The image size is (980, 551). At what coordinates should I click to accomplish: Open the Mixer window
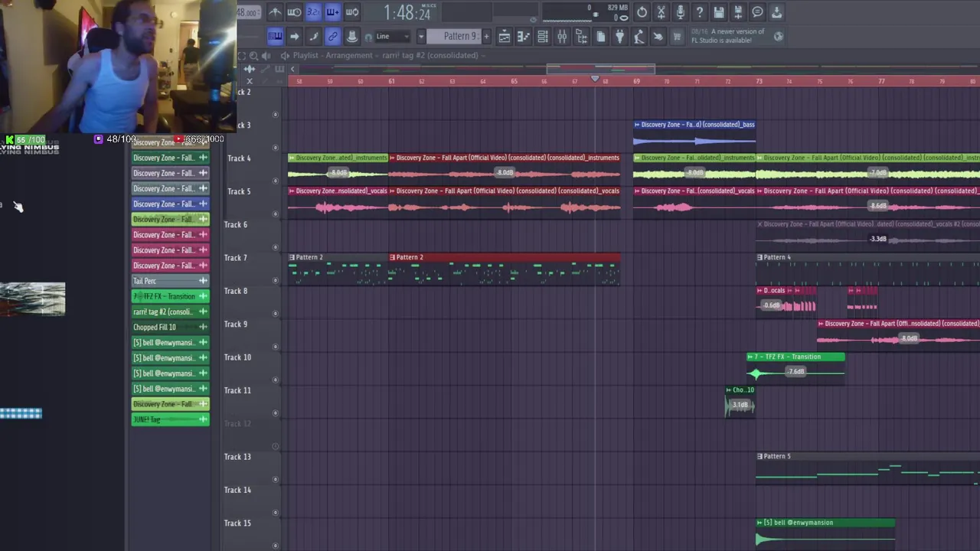coord(562,37)
